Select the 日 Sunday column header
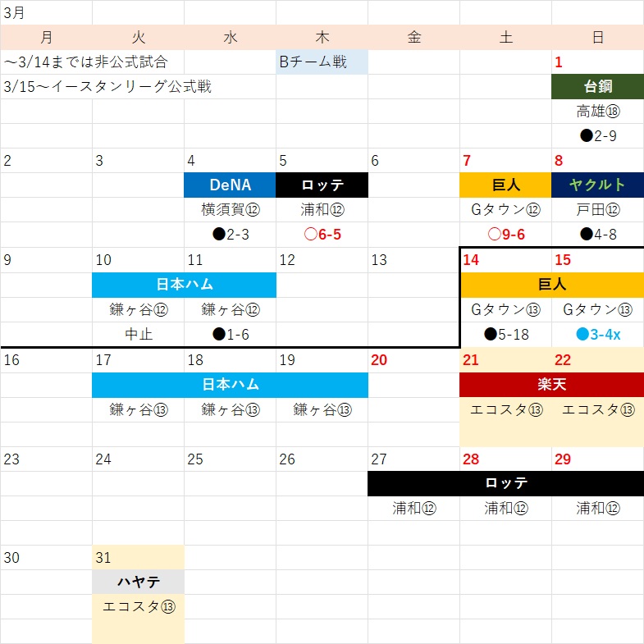644x644 pixels. [x=597, y=37]
